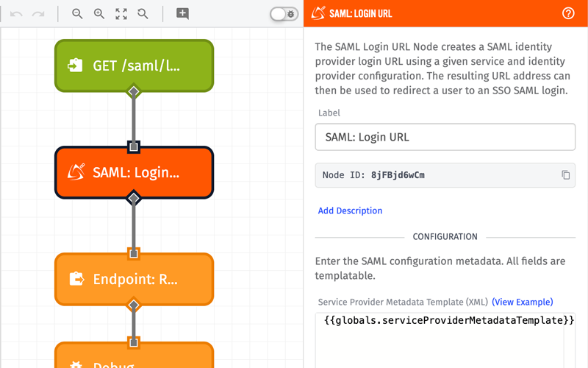The height and width of the screenshot is (368, 588).
Task: Edit the Label input field
Action: tap(445, 137)
